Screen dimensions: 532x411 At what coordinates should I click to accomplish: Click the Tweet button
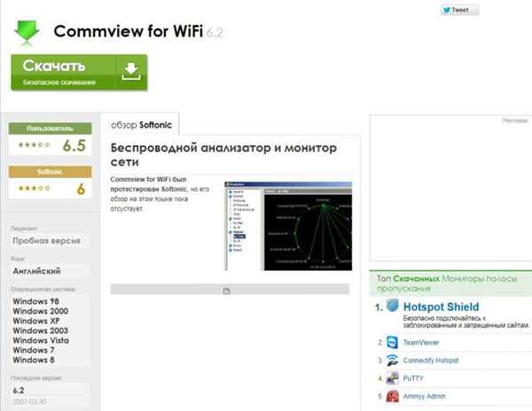point(459,10)
